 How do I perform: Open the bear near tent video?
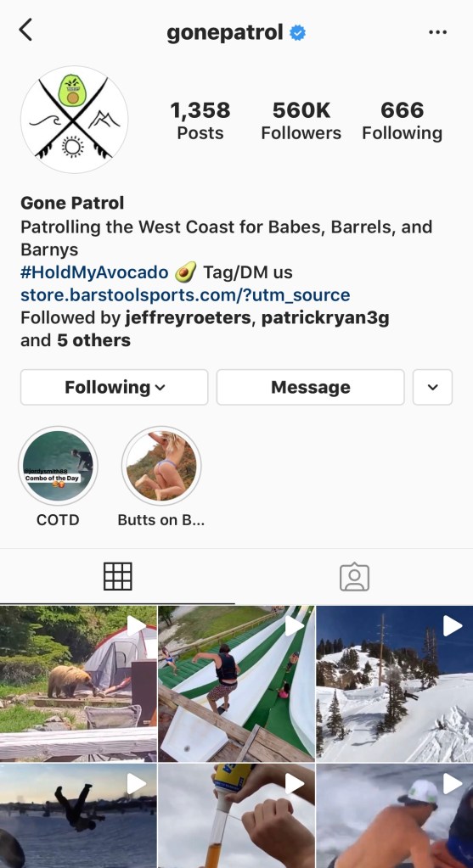click(x=78, y=684)
